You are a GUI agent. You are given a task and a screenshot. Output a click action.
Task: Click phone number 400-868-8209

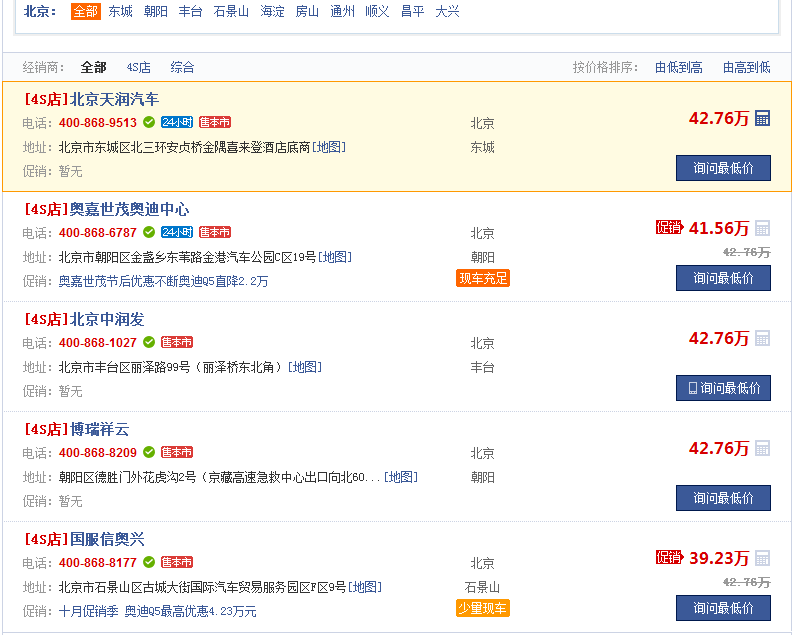(98, 452)
